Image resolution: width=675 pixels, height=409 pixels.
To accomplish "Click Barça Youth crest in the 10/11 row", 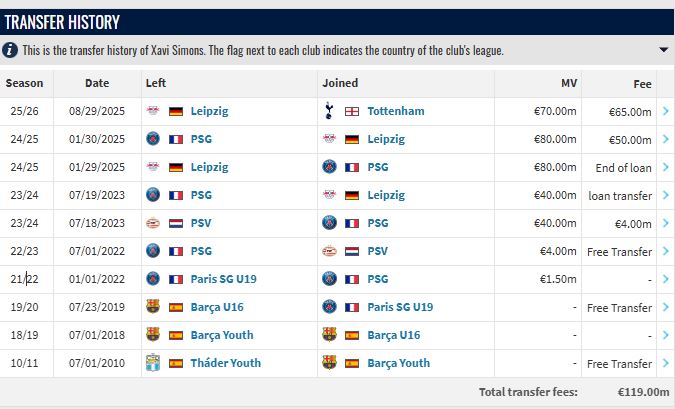I will tap(329, 363).
